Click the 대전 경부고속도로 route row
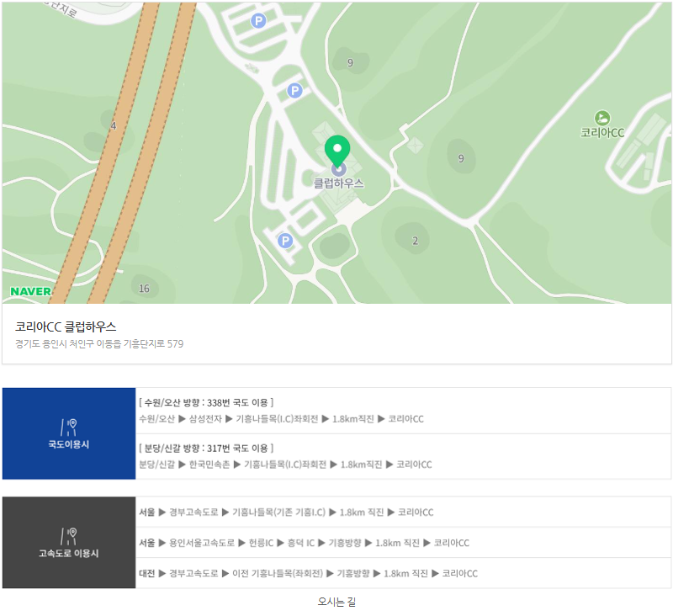 [x=308, y=573]
